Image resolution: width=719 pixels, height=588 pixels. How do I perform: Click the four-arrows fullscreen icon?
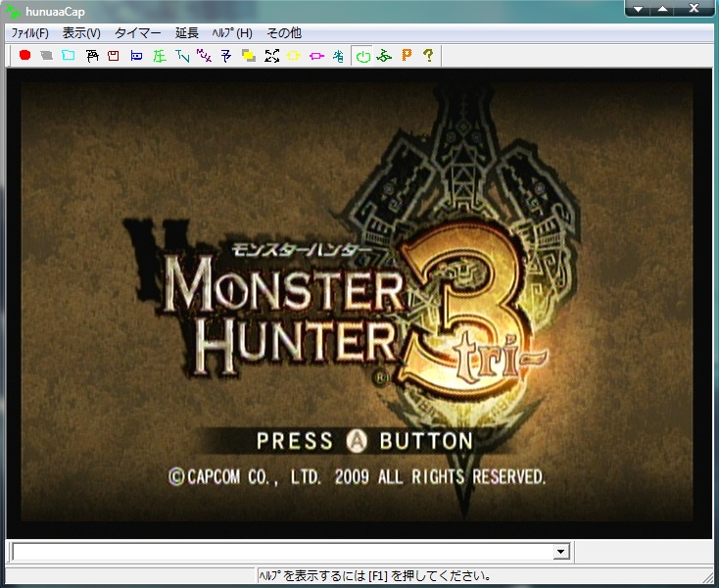[x=271, y=56]
